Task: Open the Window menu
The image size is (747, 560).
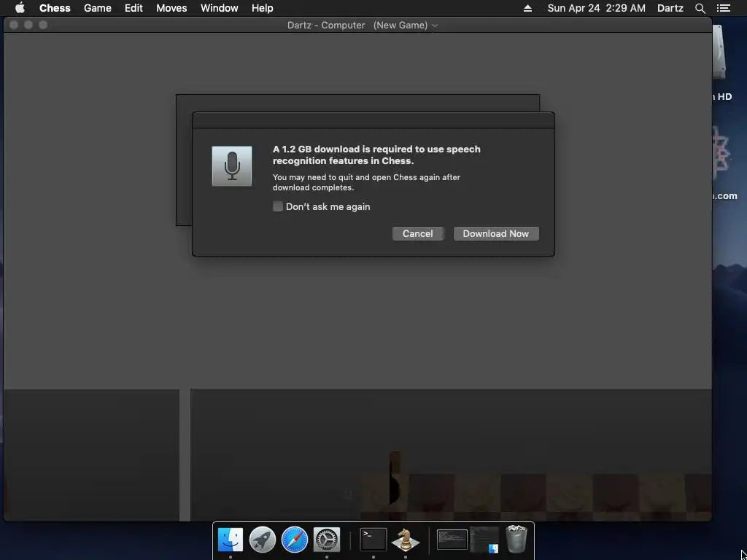Action: 219,8
